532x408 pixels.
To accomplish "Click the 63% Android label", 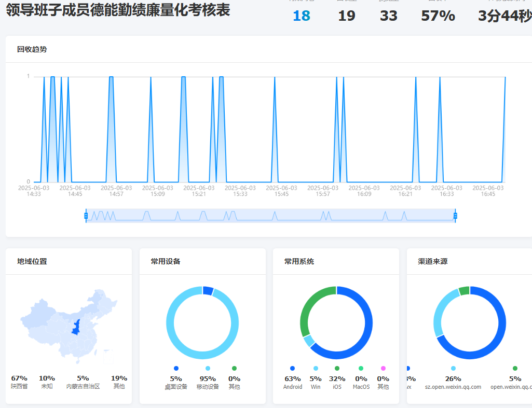I will [293, 383].
